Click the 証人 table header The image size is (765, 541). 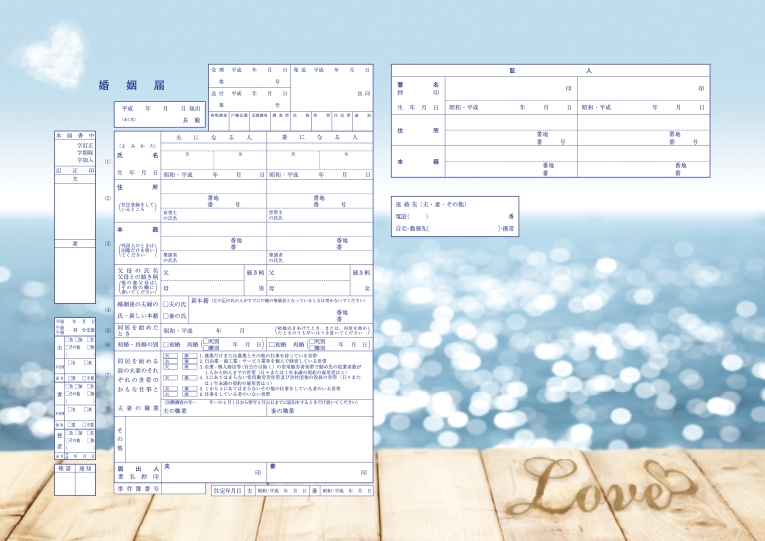point(550,71)
